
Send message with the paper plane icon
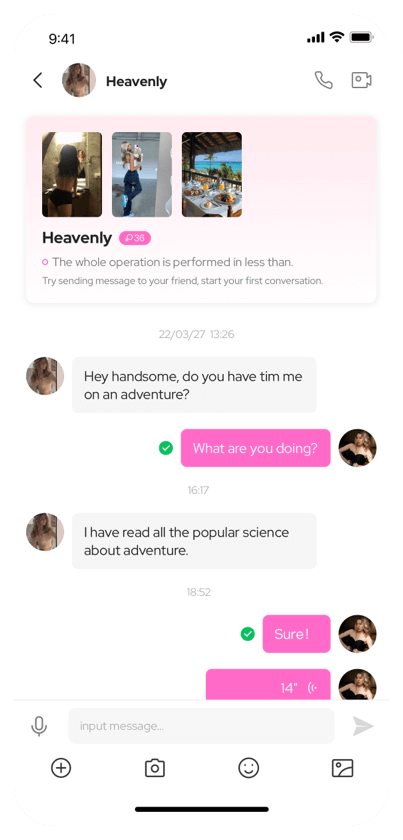coord(363,726)
